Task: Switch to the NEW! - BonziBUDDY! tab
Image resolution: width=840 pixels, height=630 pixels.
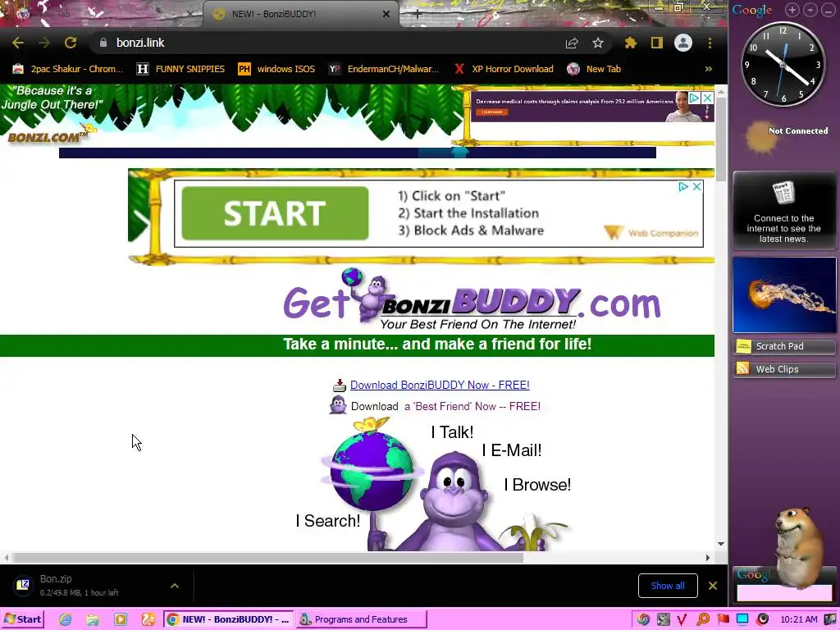Action: [300, 14]
